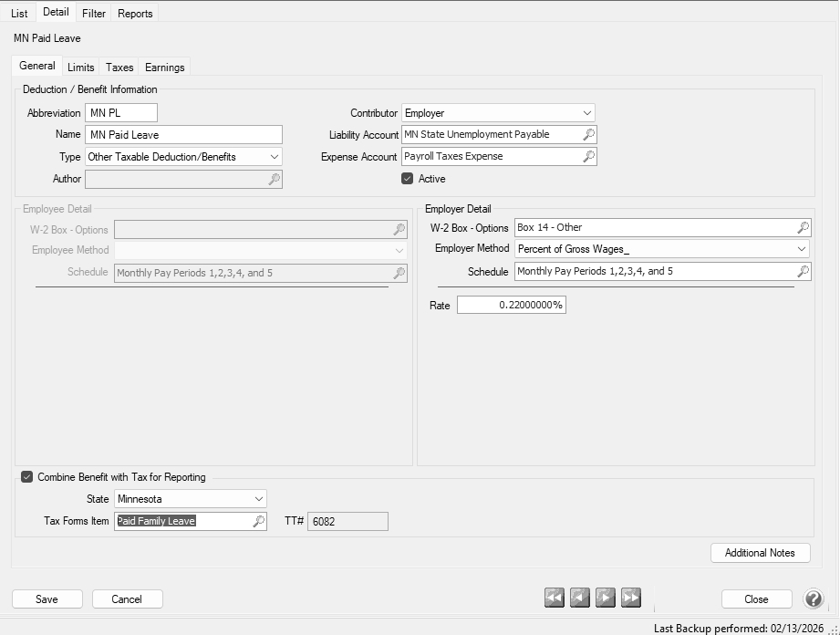This screenshot has width=840, height=635.
Task: Expand the Contributor dropdown
Action: pos(586,113)
